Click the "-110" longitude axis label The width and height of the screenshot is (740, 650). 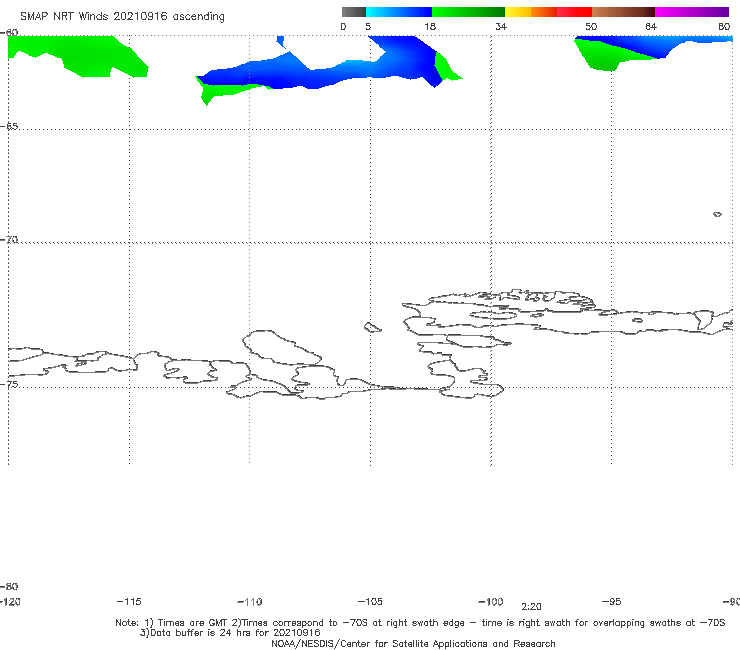click(250, 602)
